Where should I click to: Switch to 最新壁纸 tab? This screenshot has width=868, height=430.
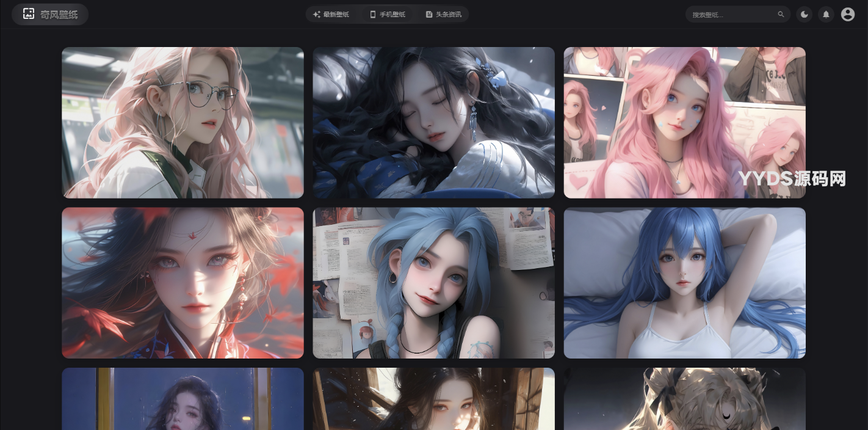[336, 15]
